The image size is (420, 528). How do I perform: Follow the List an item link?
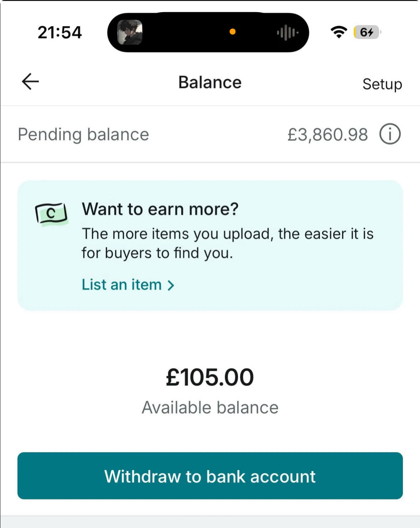122,285
